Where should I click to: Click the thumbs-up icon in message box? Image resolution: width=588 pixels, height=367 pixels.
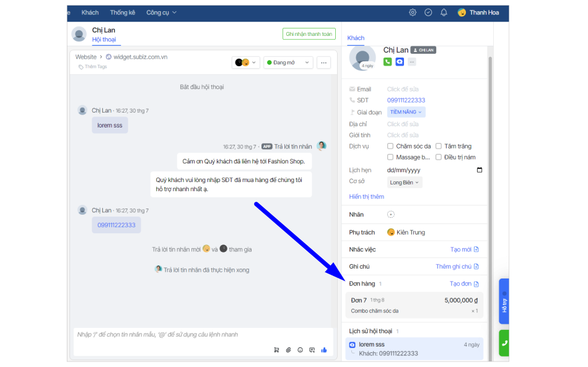tap(324, 350)
